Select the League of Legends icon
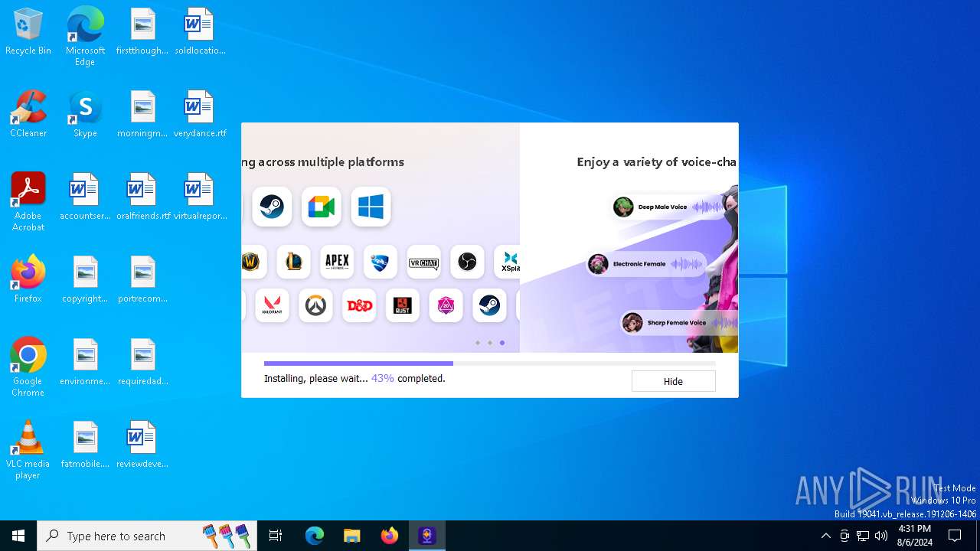 pyautogui.click(x=294, y=262)
